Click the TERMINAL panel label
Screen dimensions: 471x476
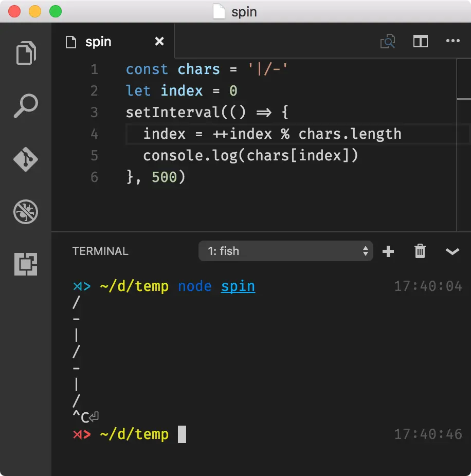click(x=100, y=251)
